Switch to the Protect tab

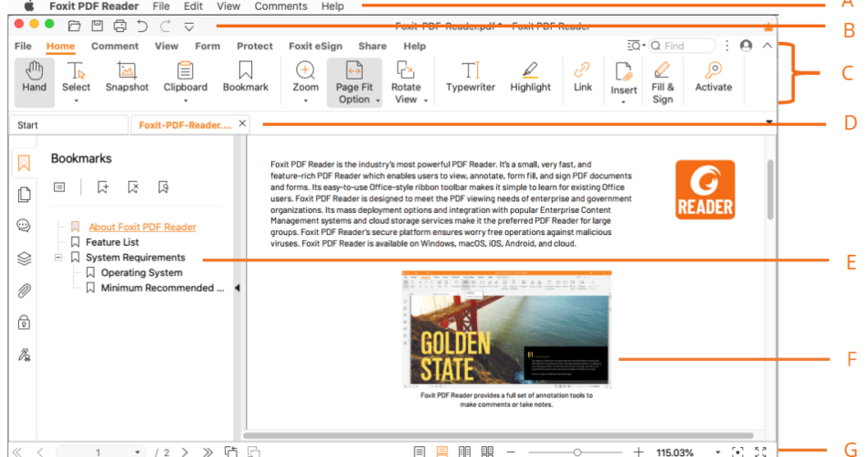(x=255, y=46)
